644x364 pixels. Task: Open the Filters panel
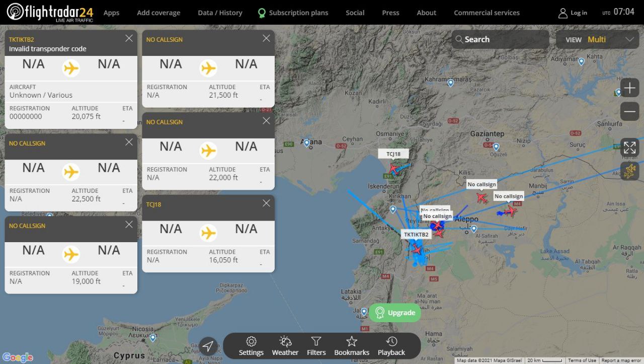pyautogui.click(x=316, y=346)
